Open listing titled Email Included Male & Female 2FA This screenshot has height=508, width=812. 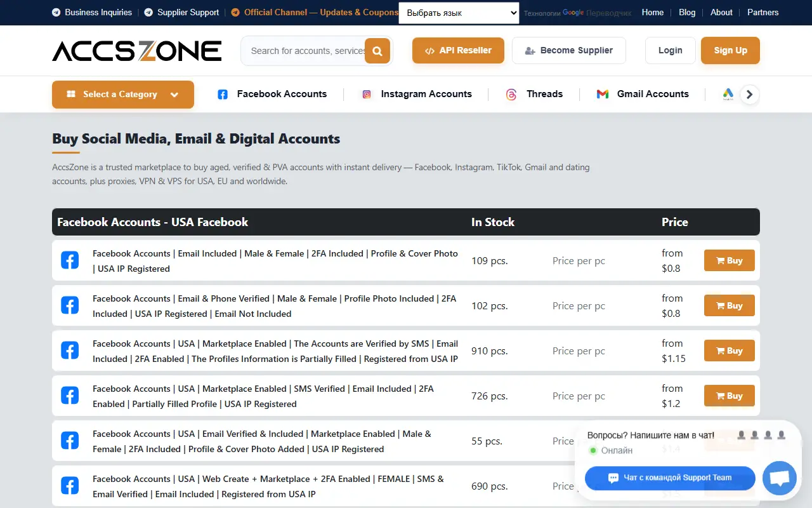tap(275, 261)
